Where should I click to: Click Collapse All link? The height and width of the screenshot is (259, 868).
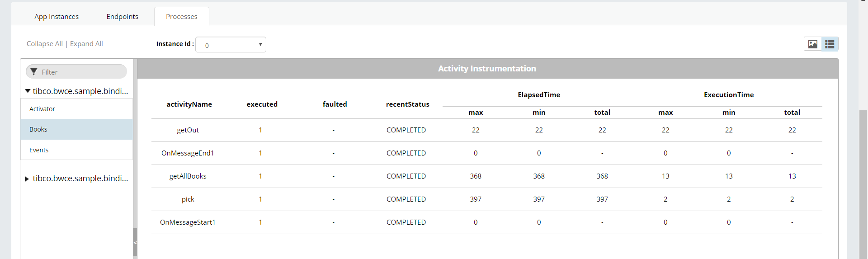[45, 44]
